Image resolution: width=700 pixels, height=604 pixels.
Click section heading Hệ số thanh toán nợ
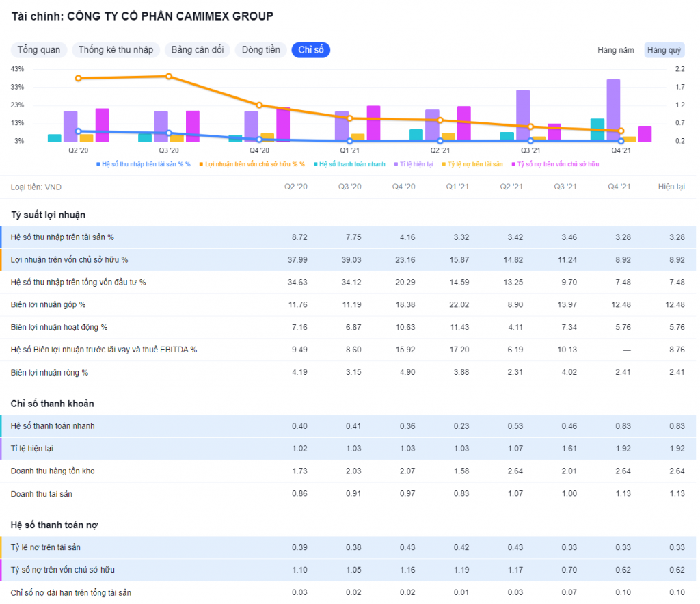pos(54,525)
